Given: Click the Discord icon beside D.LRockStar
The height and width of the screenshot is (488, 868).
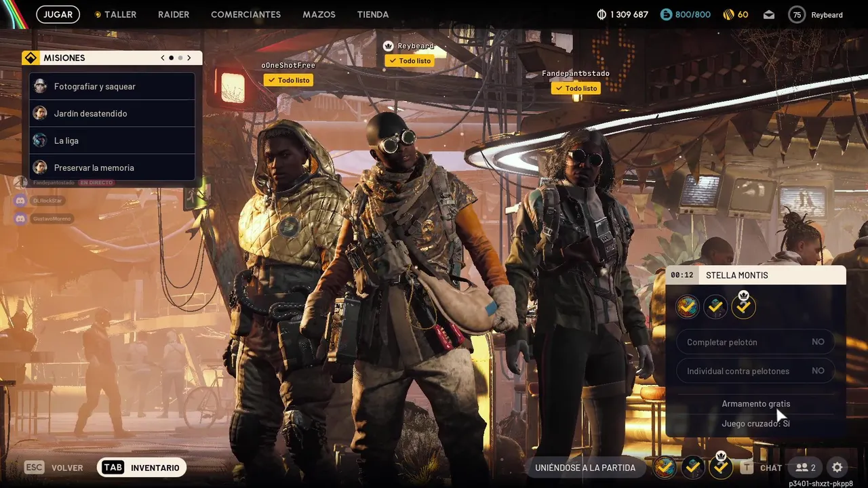Looking at the screenshot, I should point(20,201).
